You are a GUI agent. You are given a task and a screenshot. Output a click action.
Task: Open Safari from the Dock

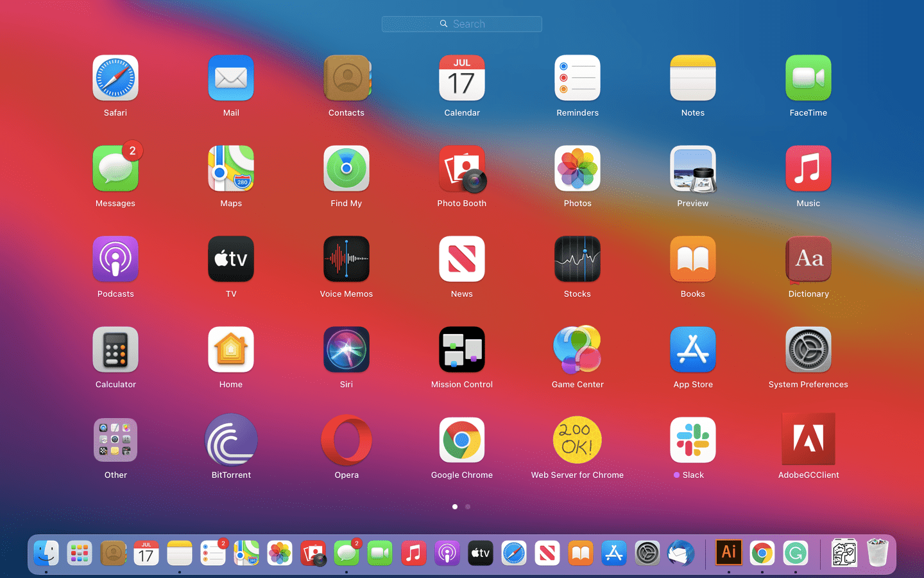click(514, 553)
